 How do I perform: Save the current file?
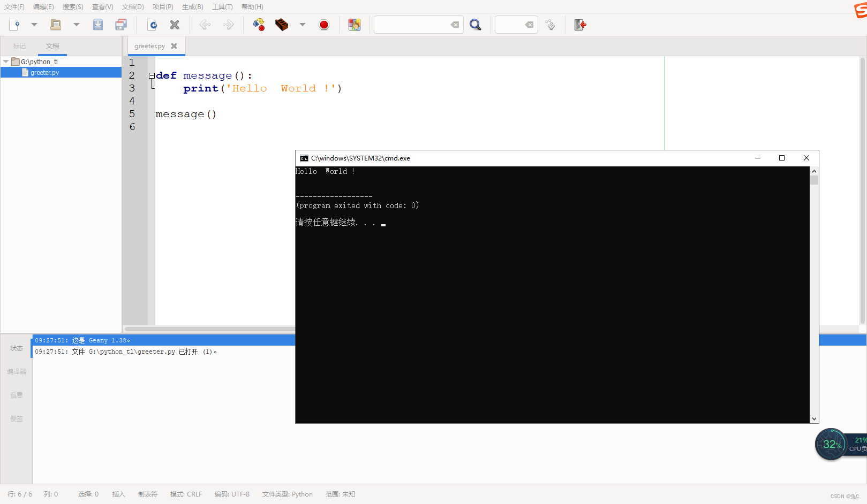[x=98, y=25]
